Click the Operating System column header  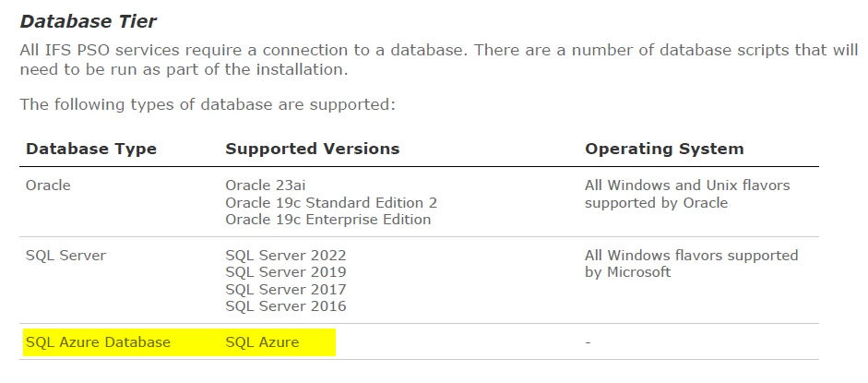click(x=664, y=149)
